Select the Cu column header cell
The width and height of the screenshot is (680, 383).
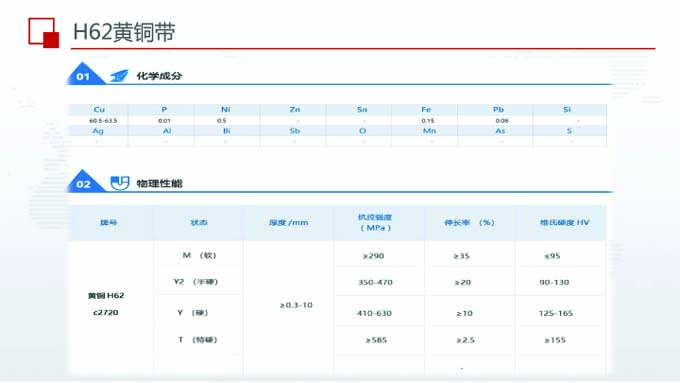[x=99, y=110]
